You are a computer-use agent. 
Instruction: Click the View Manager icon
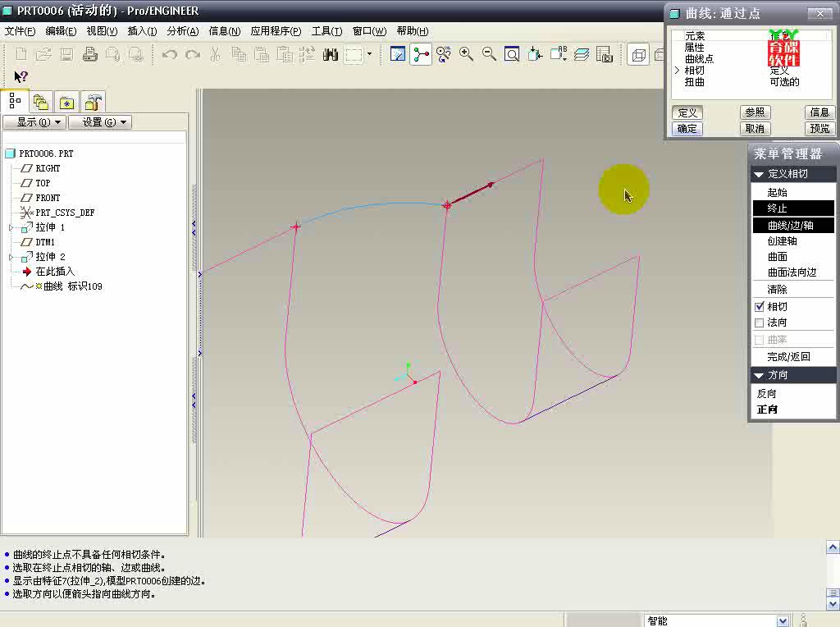pos(605,54)
